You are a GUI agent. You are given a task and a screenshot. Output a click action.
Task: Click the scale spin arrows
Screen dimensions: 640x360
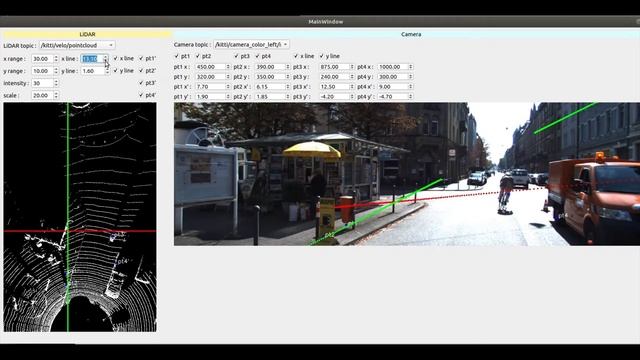[x=56, y=96]
